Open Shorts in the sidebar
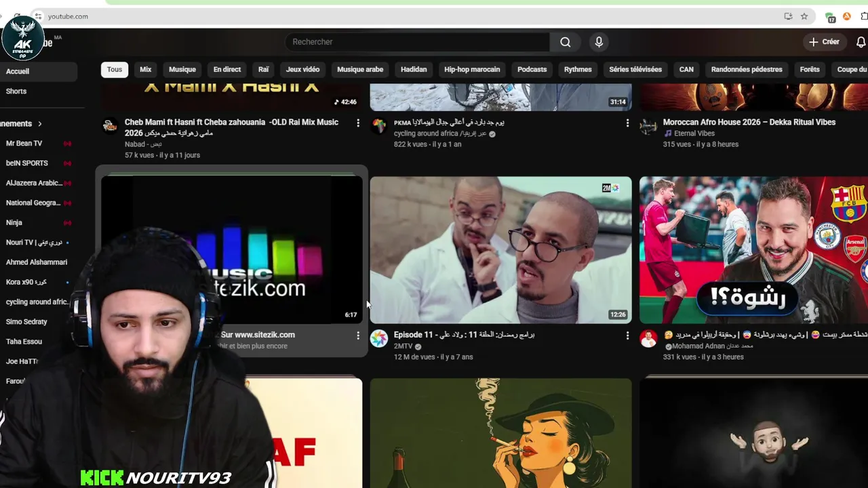The image size is (868, 488). (x=37, y=91)
